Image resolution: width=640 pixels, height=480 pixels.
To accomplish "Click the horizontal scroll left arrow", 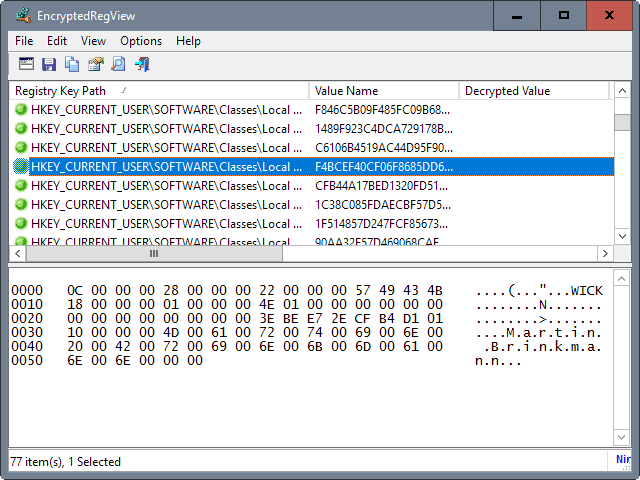I will pos(18,253).
